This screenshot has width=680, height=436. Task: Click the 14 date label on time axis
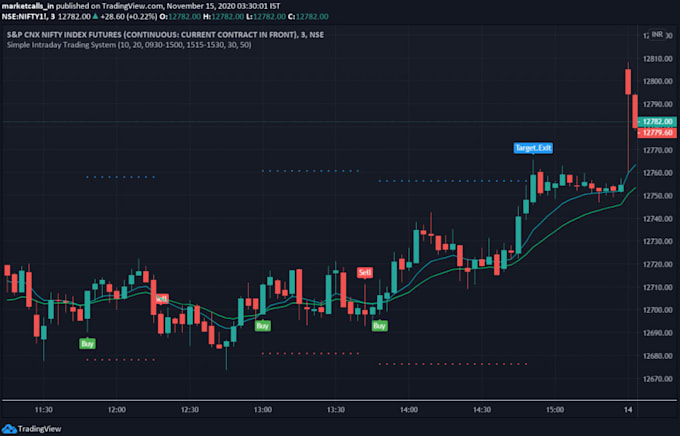[628, 410]
